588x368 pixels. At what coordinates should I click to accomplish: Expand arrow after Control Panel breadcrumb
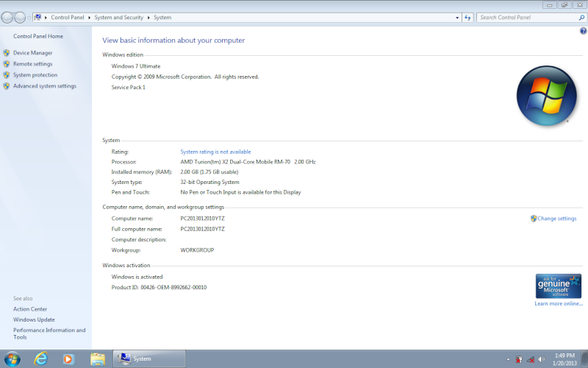pos(89,18)
